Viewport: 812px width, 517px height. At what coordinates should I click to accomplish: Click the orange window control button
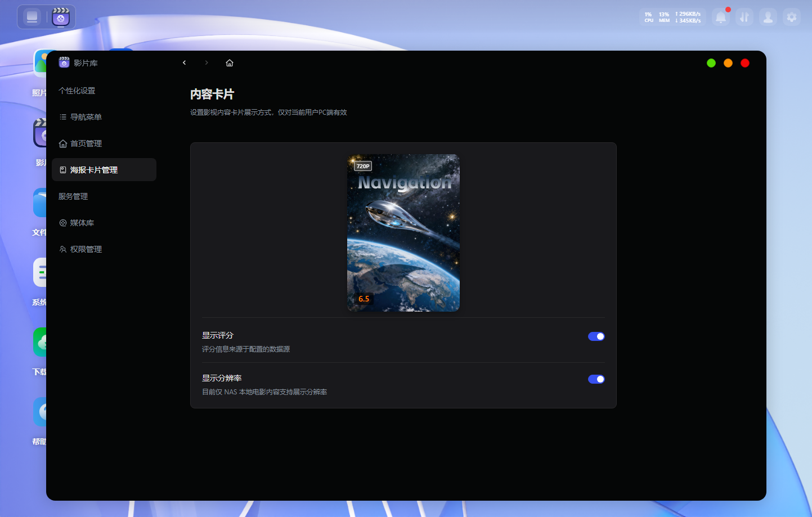coord(728,63)
